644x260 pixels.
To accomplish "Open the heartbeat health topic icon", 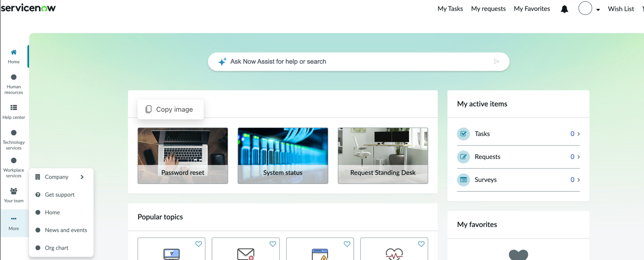I will click(394, 254).
